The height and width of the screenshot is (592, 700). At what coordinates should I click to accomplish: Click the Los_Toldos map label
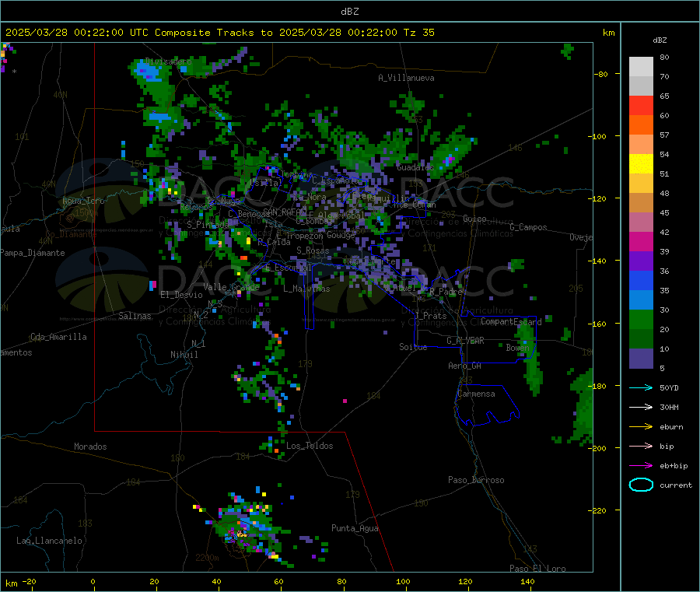coord(310,446)
